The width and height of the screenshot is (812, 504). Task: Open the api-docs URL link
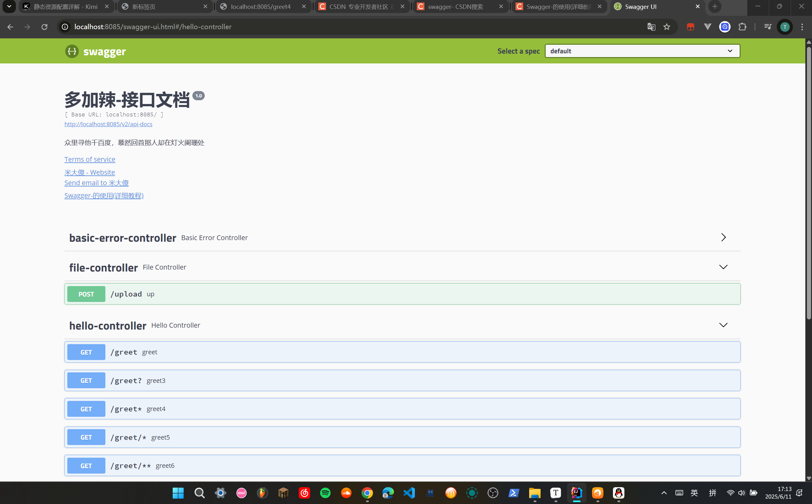[x=108, y=124]
